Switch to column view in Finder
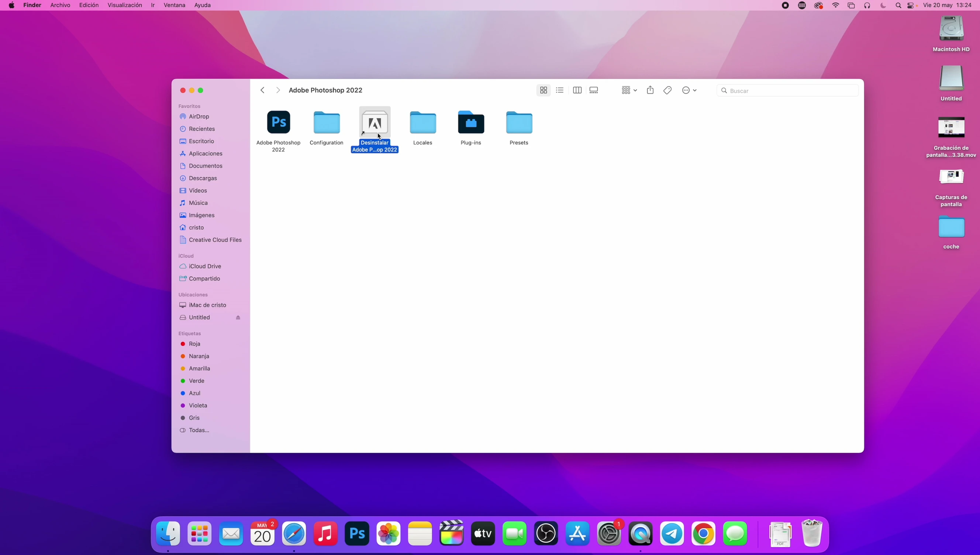Screen dimensions: 980x555 pyautogui.click(x=577, y=90)
